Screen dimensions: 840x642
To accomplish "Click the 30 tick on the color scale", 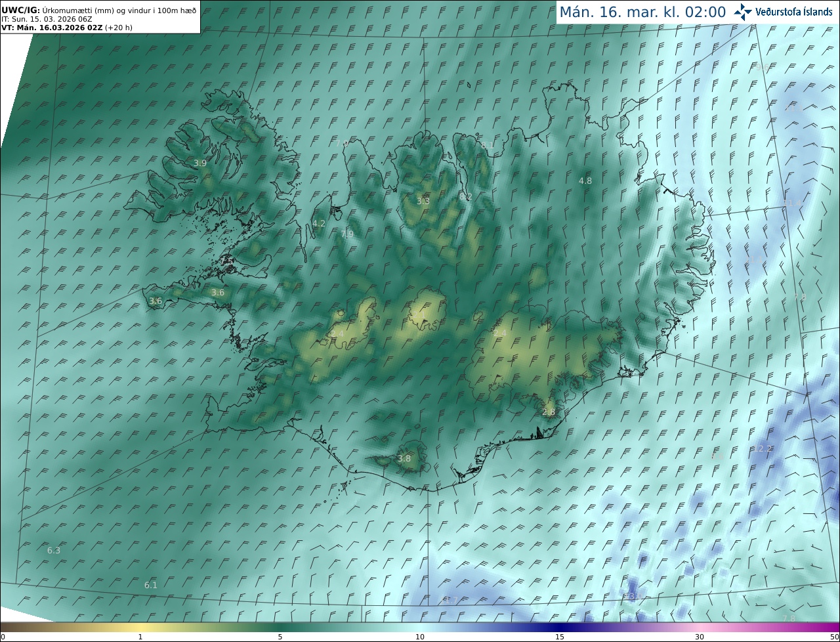I will [x=700, y=637].
